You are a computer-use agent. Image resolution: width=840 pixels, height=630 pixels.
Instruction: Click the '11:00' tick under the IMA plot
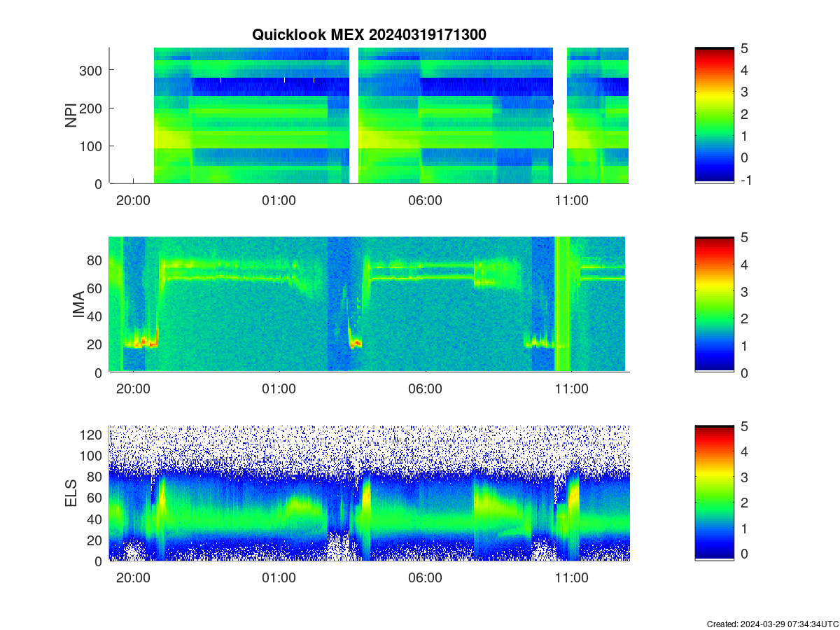point(571,388)
